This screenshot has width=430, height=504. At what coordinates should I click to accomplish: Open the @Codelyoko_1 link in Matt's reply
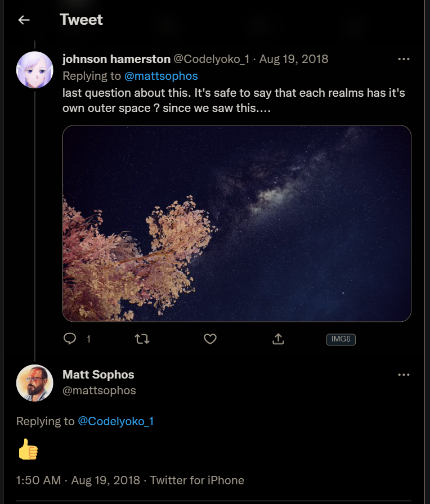point(115,421)
